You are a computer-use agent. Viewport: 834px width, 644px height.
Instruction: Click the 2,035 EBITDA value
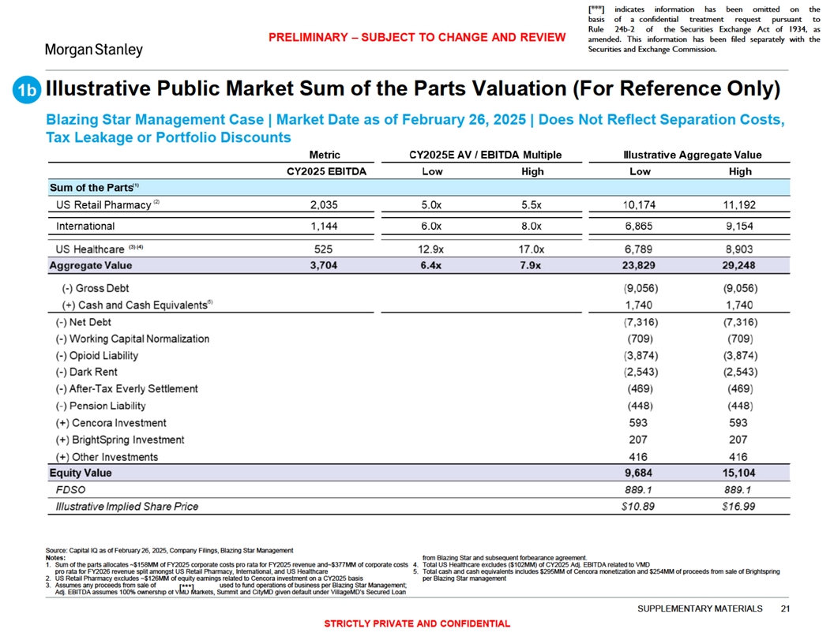tap(324, 204)
